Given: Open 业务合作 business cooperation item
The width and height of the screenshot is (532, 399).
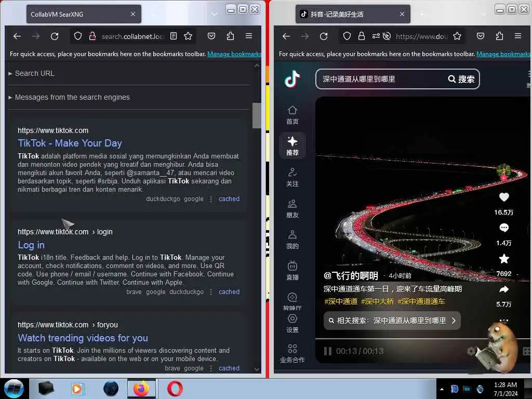Looking at the screenshot, I should [292, 353].
